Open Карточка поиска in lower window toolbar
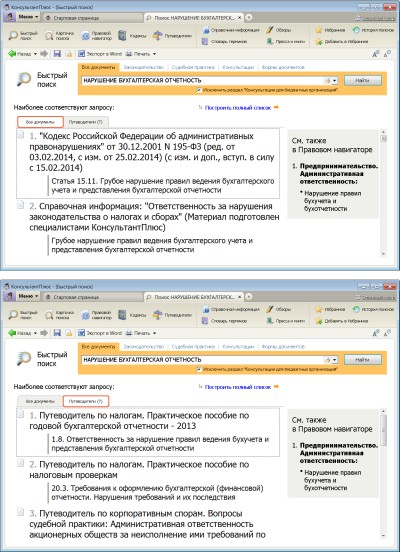The width and height of the screenshot is (400, 552). point(59,315)
